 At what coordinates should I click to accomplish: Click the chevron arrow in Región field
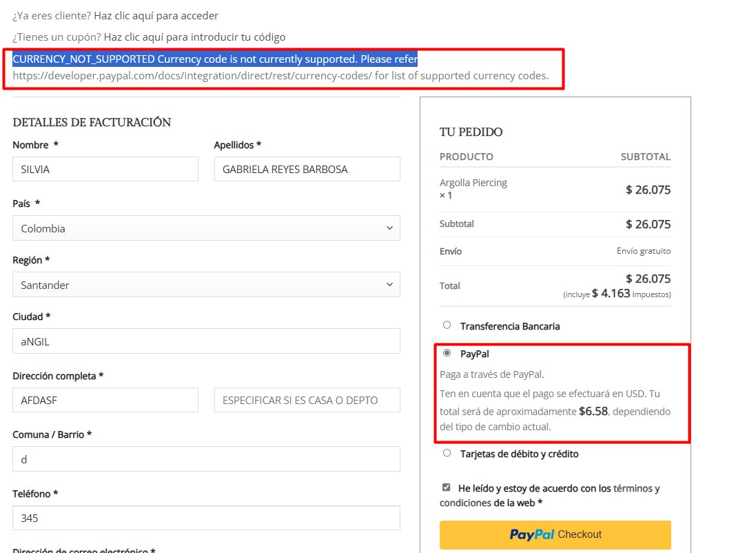(x=389, y=285)
